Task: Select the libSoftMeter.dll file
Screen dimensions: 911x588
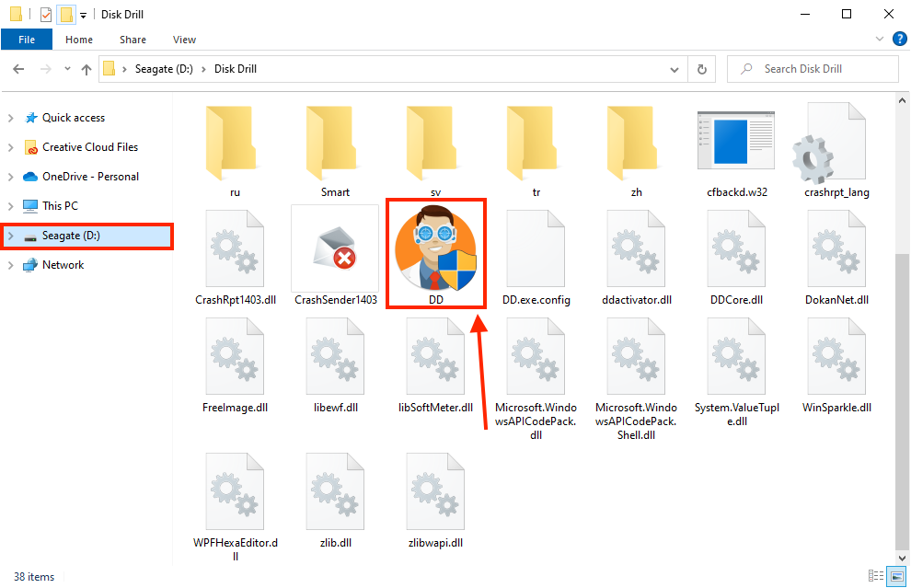Action: 436,365
